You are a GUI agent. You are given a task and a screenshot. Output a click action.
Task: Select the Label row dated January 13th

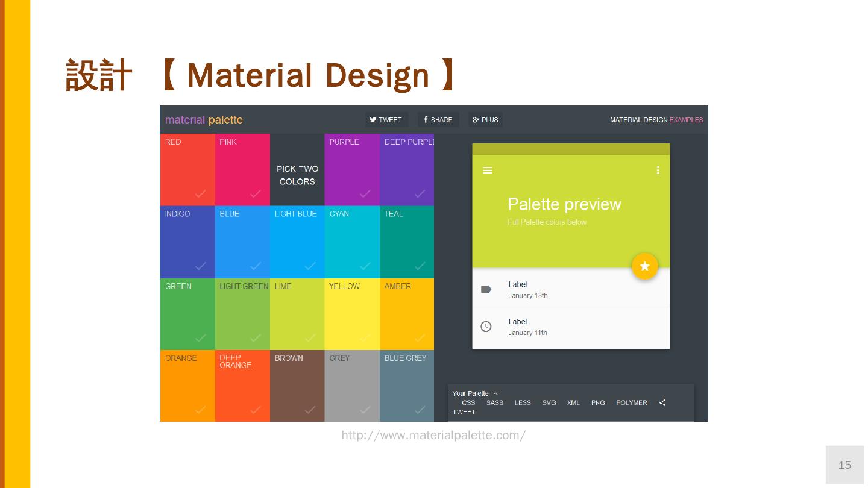pos(571,290)
